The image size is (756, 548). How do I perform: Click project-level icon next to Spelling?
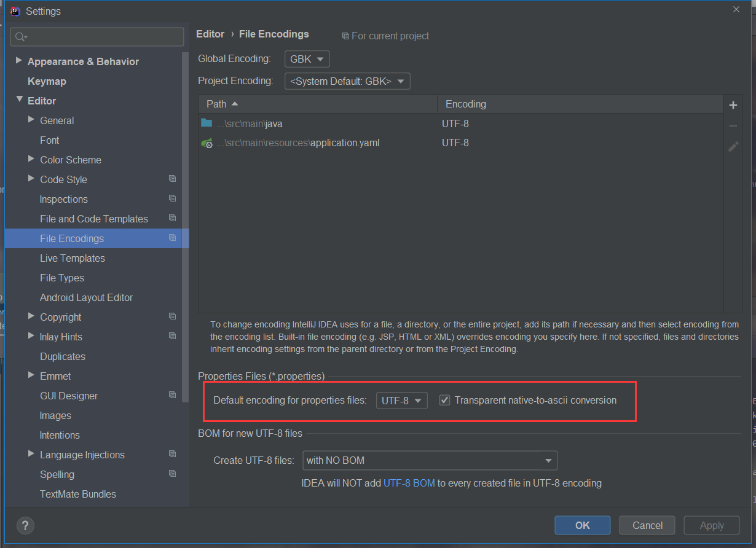[172, 474]
